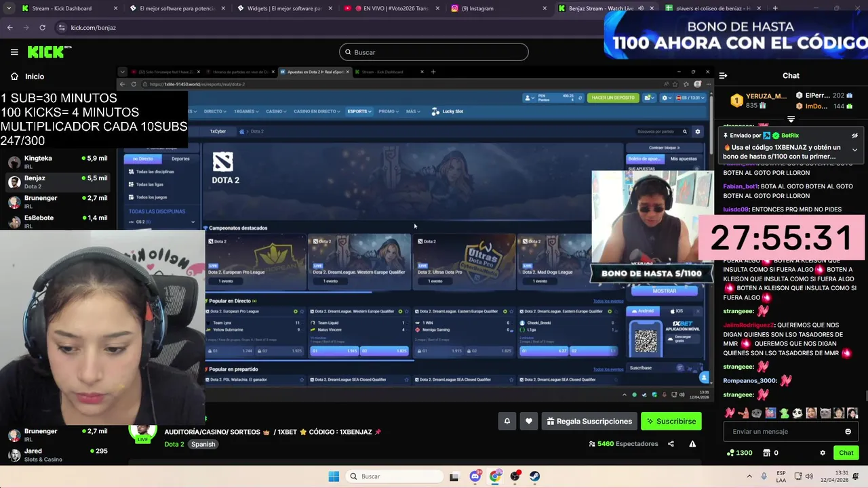Open Mis apuestas tab in bet slip

click(x=683, y=159)
